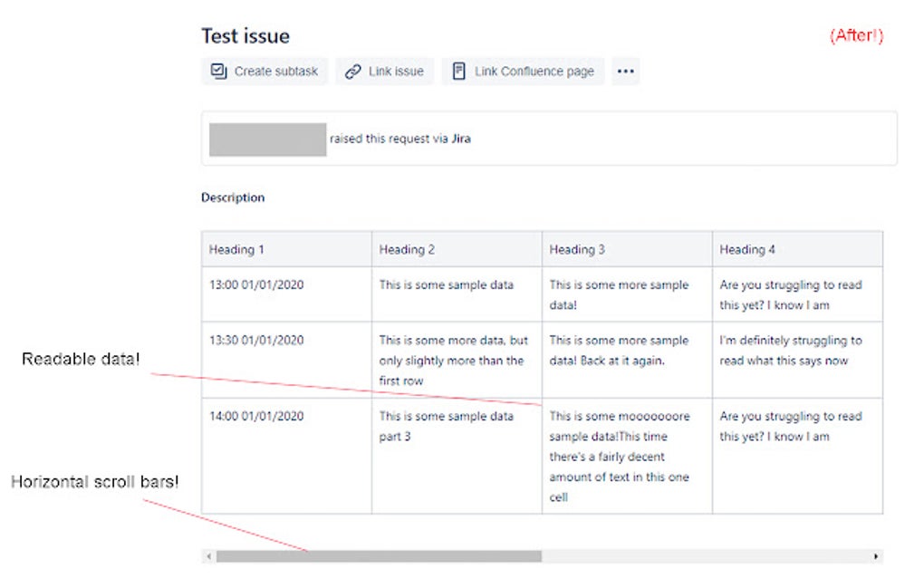Click the Confluence page document icon

460,71
